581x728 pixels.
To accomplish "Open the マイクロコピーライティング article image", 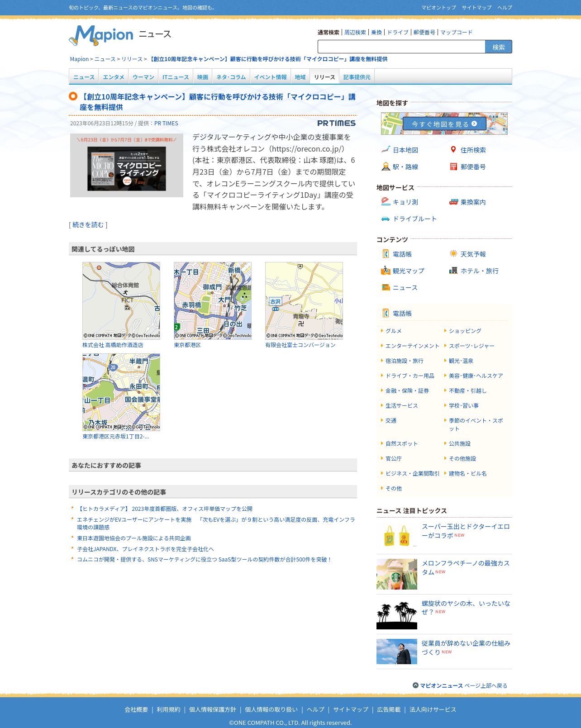I will (x=127, y=165).
